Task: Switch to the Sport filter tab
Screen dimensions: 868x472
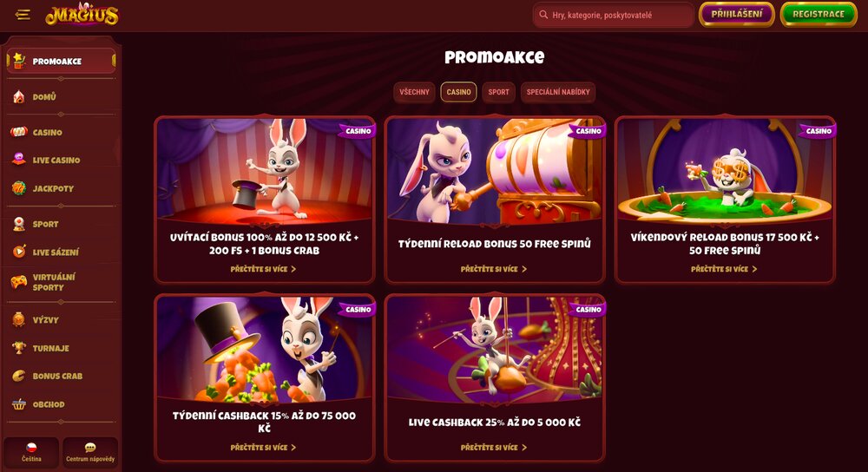Action: point(498,93)
